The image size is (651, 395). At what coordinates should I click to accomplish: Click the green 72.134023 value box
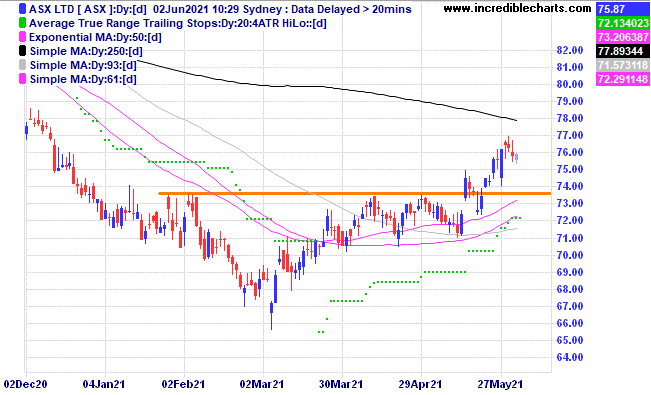coord(622,23)
